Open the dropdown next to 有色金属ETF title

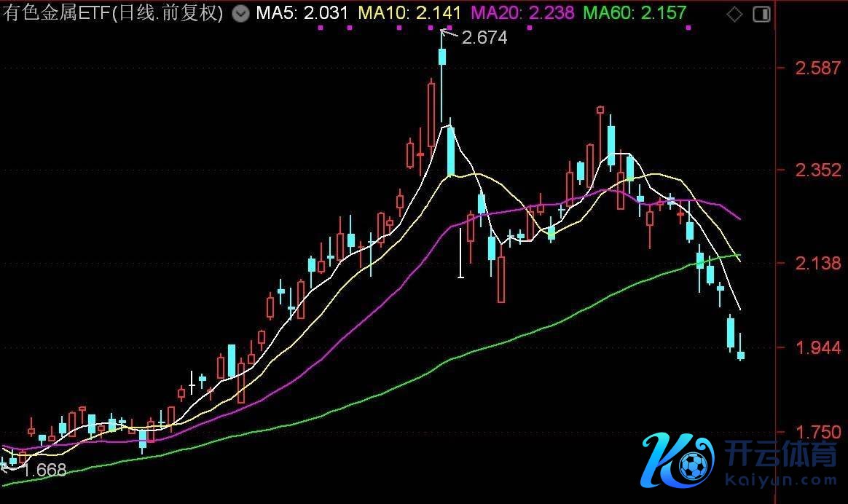point(238,13)
